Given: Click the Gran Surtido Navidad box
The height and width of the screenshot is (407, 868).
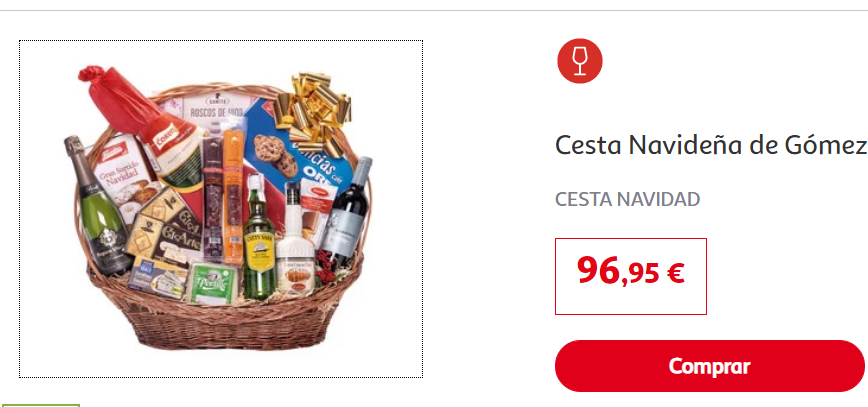Looking at the screenshot, I should [x=123, y=179].
